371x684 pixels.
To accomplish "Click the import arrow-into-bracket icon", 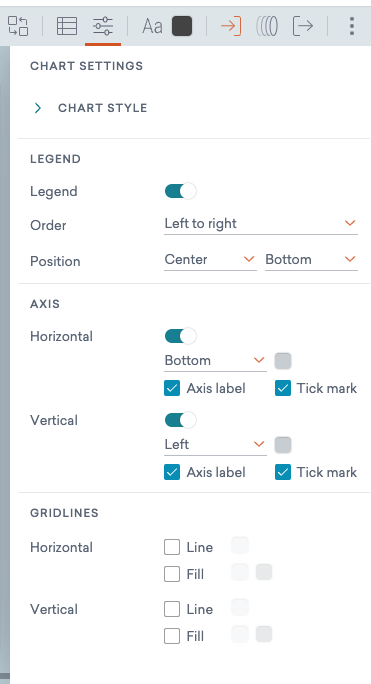I will (x=231, y=26).
